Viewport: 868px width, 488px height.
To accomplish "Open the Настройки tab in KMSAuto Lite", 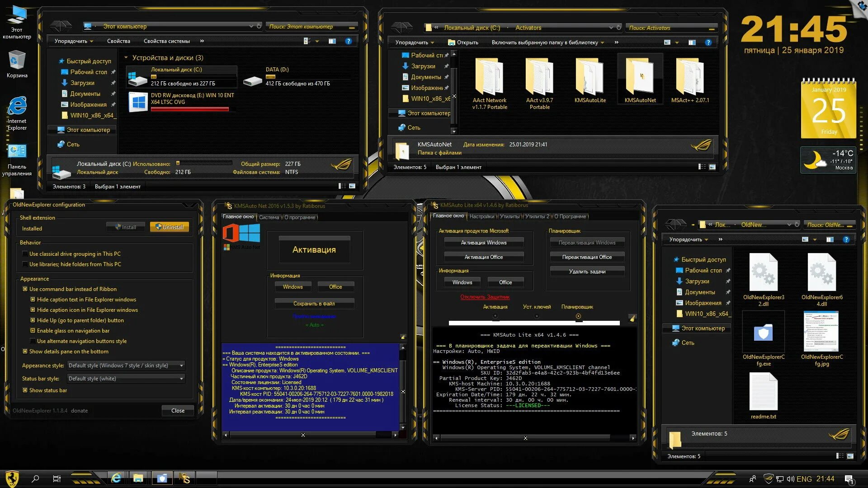I will 481,216.
